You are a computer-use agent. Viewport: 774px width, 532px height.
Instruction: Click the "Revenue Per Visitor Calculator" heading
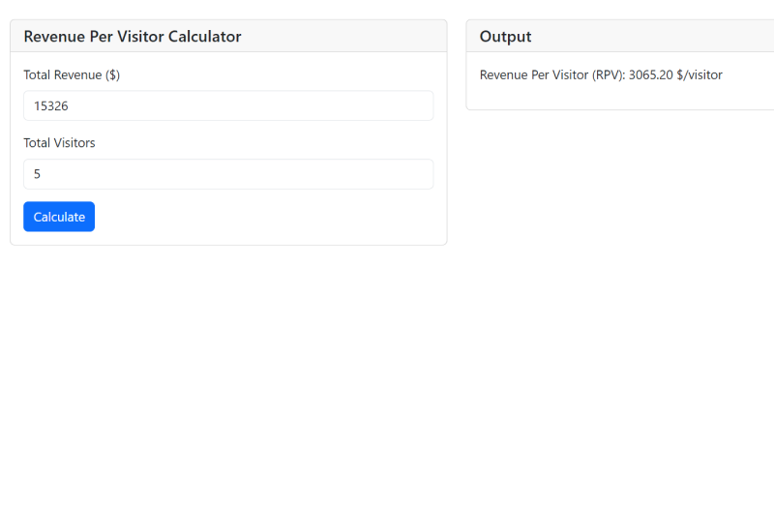point(133,37)
